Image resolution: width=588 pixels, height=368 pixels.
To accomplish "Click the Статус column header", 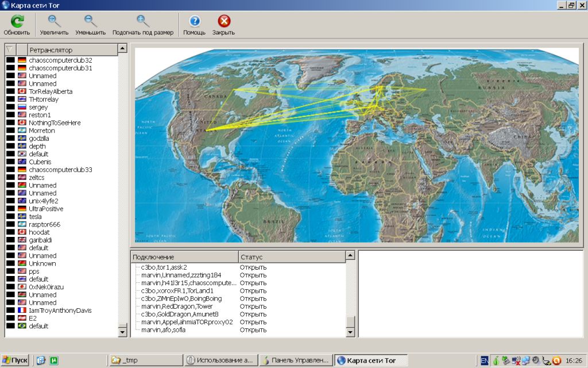I will click(291, 257).
